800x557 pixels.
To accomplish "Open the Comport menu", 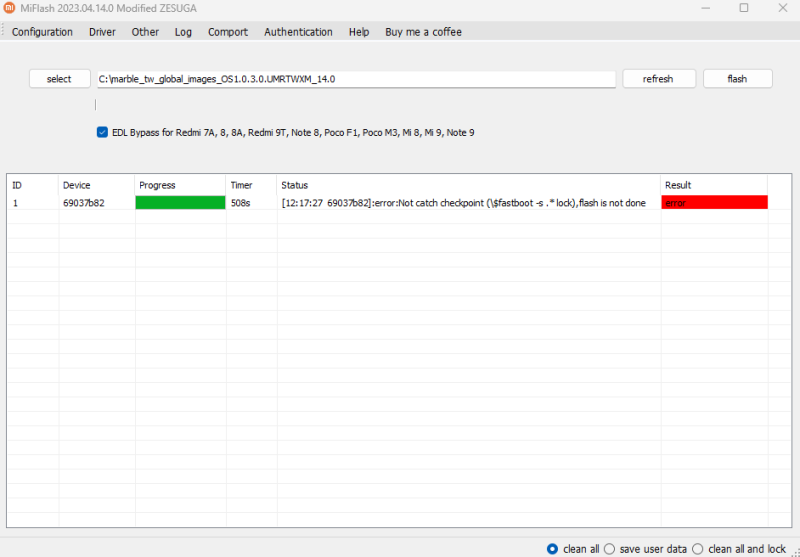I will click(x=228, y=32).
